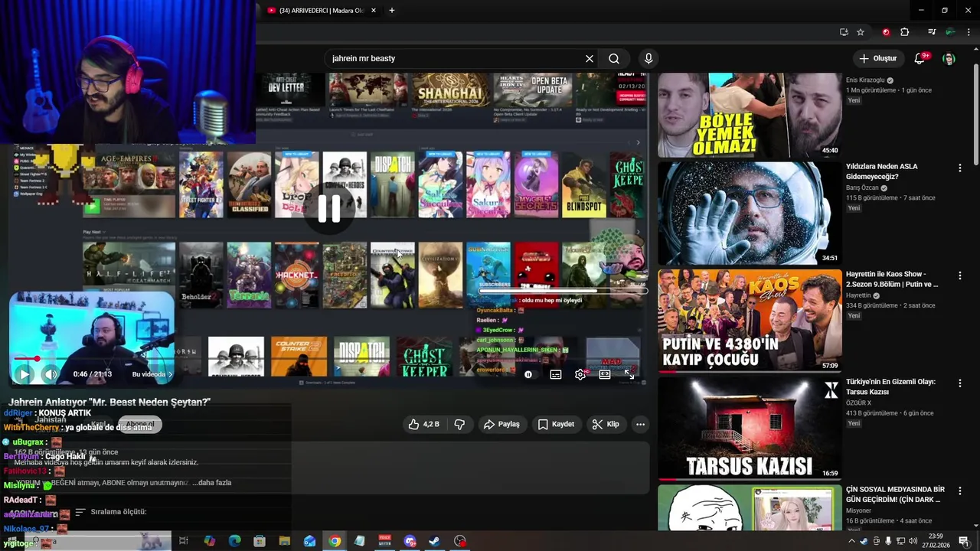Click the Paylaş share button
The image size is (980, 551).
(501, 424)
